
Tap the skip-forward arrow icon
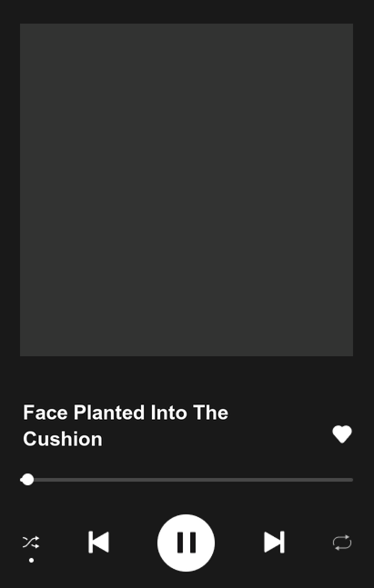274,542
